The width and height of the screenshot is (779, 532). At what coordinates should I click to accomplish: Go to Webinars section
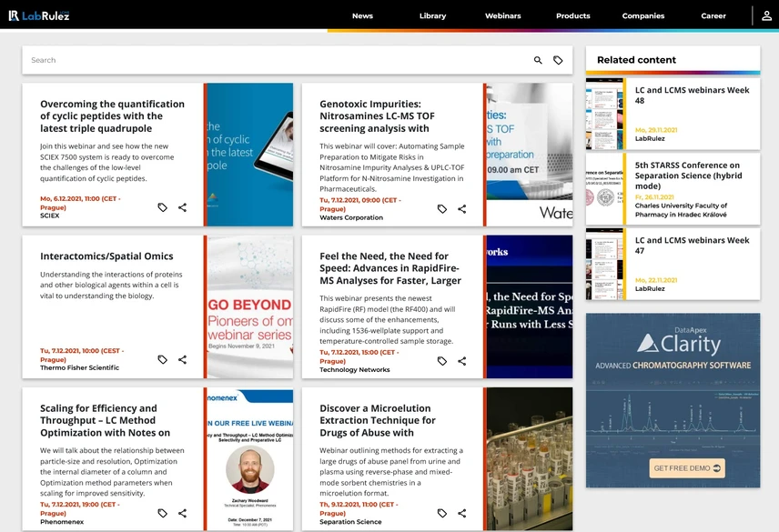coord(502,15)
